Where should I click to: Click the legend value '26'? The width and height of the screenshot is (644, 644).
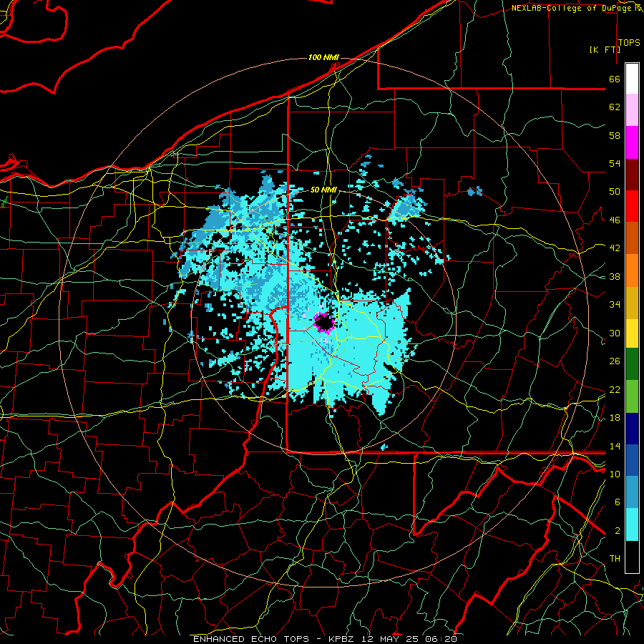[615, 361]
